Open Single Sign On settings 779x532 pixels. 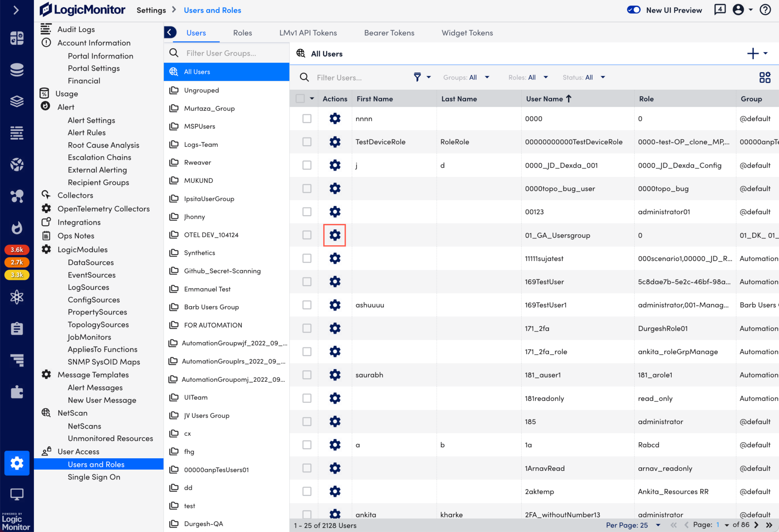[94, 476]
